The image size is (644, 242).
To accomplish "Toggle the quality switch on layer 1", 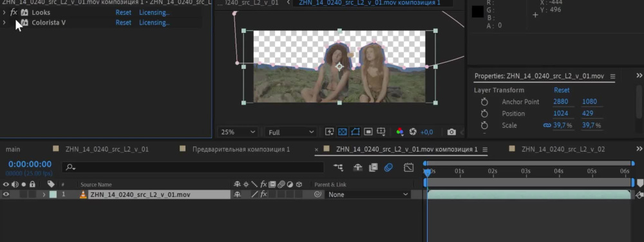I will [x=254, y=195].
